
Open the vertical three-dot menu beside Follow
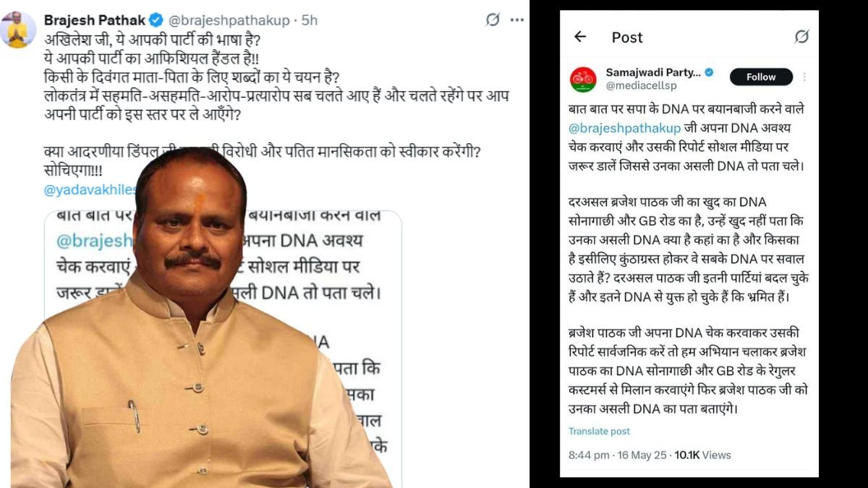click(804, 77)
